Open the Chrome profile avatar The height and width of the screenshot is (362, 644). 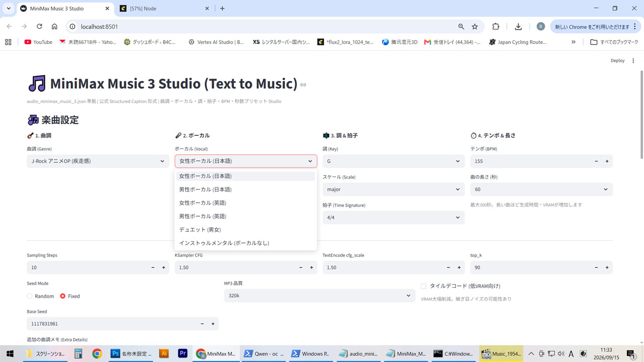(x=540, y=27)
